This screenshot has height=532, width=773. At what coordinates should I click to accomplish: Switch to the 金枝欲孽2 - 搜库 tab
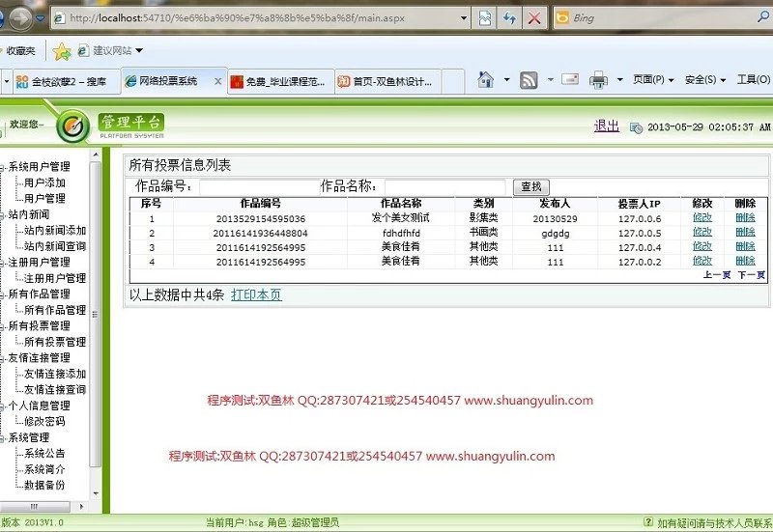tap(66, 81)
